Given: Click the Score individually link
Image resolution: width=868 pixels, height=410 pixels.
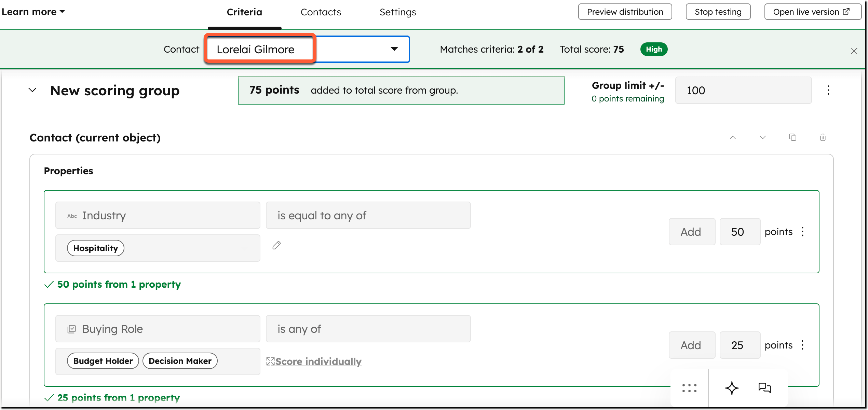Looking at the screenshot, I should click(x=318, y=361).
